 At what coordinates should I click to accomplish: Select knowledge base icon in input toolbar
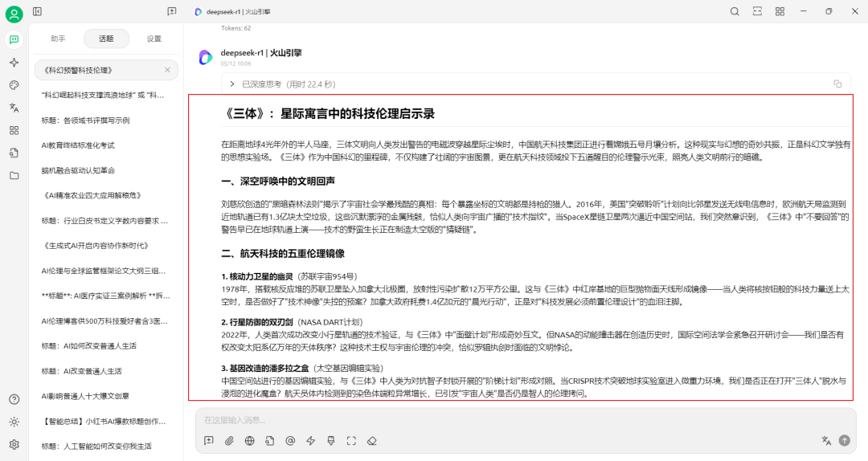[269, 441]
